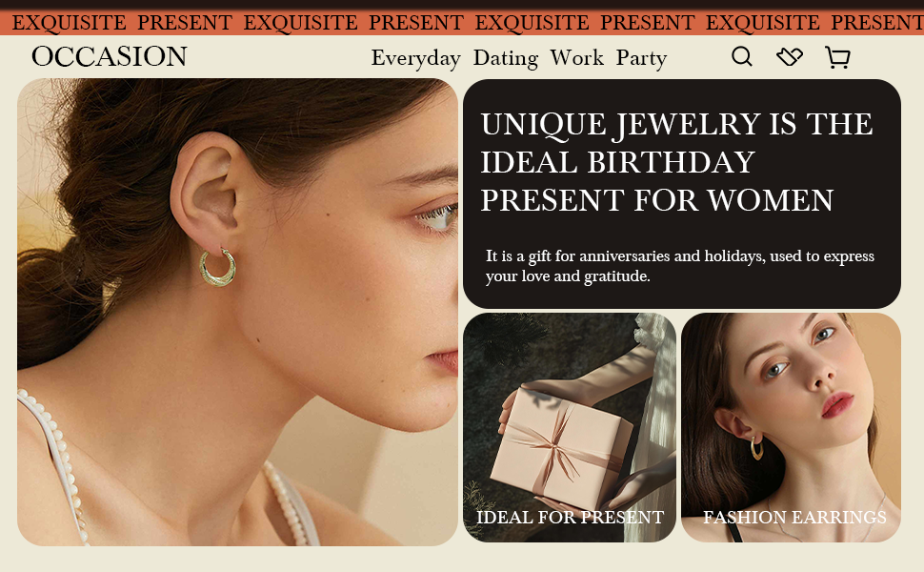This screenshot has height=572, width=924.
Task: Open the Fashion Earrings model photo
Action: [791, 427]
